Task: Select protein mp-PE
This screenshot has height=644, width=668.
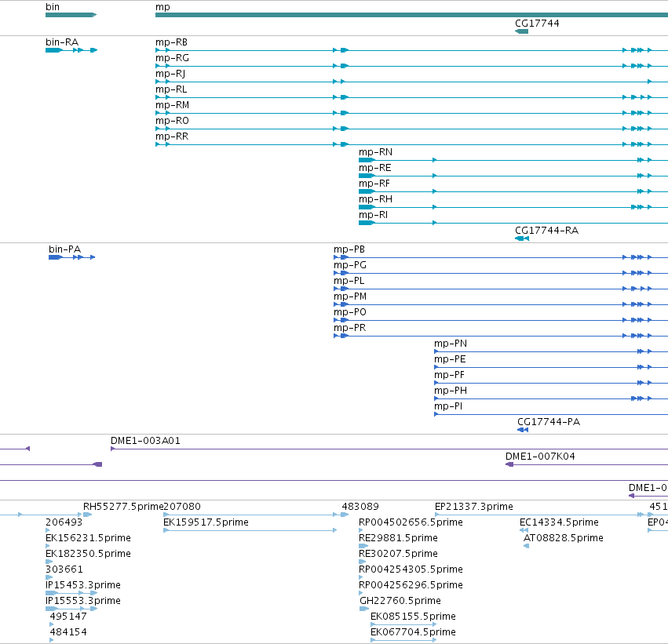Action: pyautogui.click(x=450, y=359)
